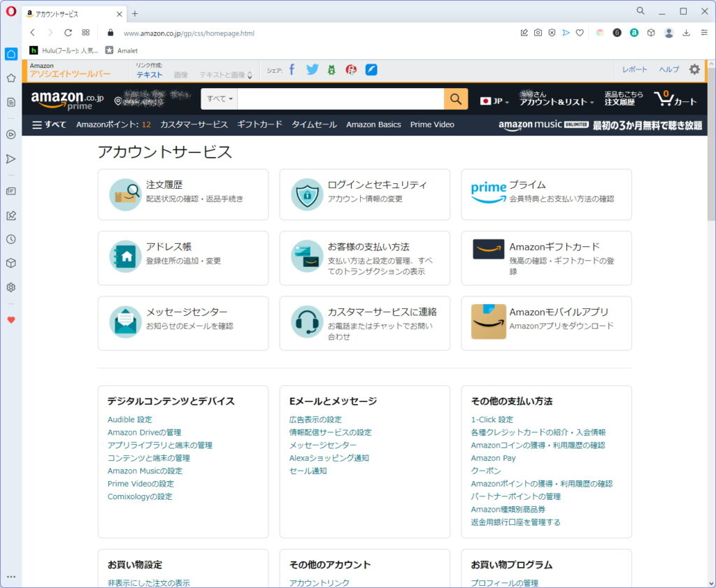716x588 pixels.
Task: Open the テキストと画像 link type selector
Action: [x=226, y=75]
